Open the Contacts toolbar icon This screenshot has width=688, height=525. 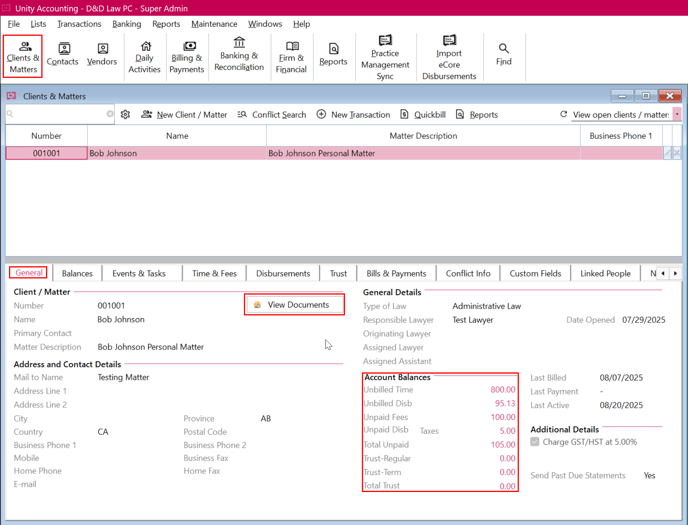[63, 55]
